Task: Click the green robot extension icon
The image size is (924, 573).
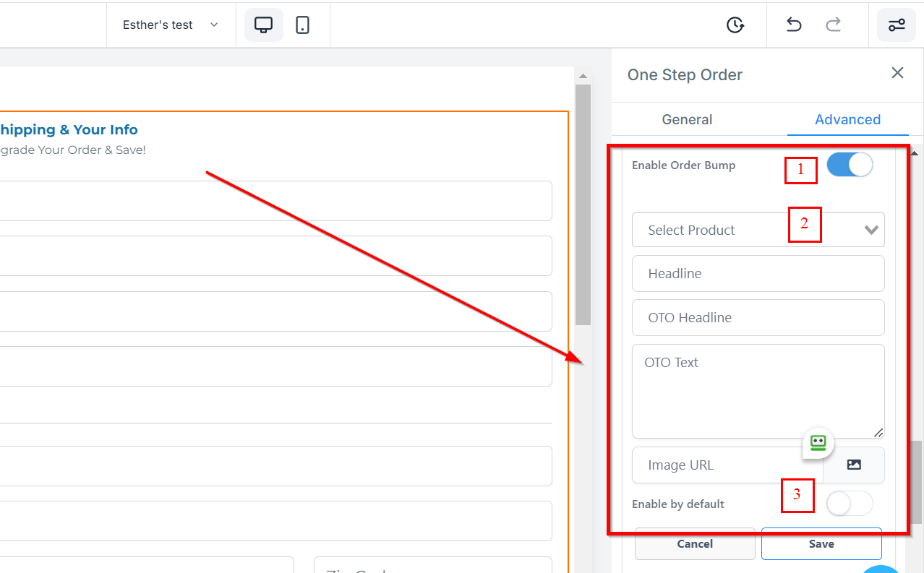Action: (818, 442)
